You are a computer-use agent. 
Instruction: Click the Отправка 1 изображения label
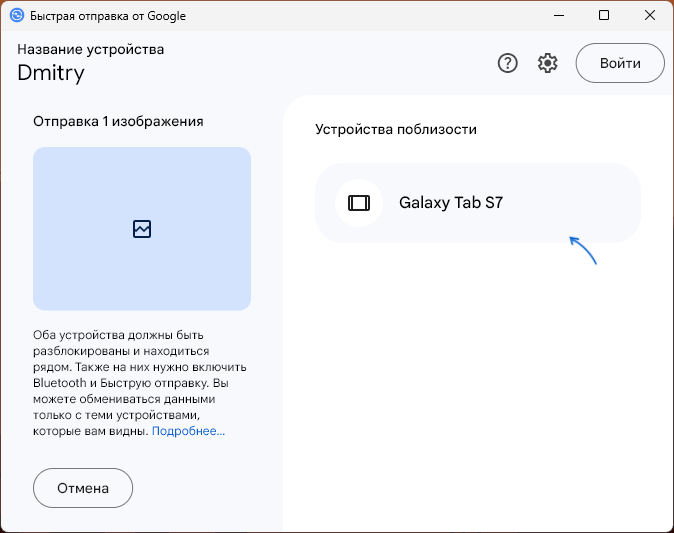(x=118, y=121)
